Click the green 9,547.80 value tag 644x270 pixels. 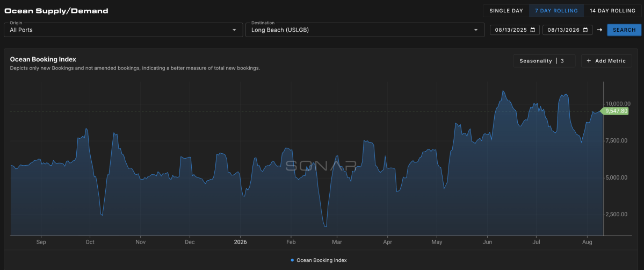[615, 111]
